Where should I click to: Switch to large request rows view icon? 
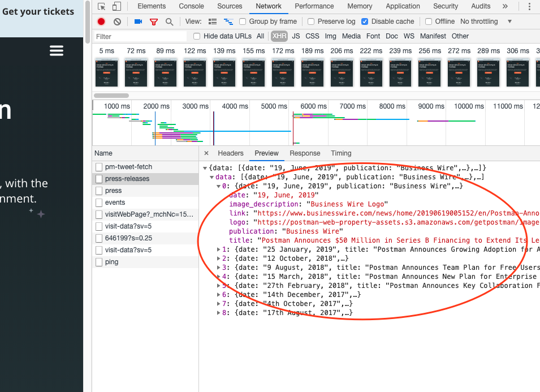point(213,21)
